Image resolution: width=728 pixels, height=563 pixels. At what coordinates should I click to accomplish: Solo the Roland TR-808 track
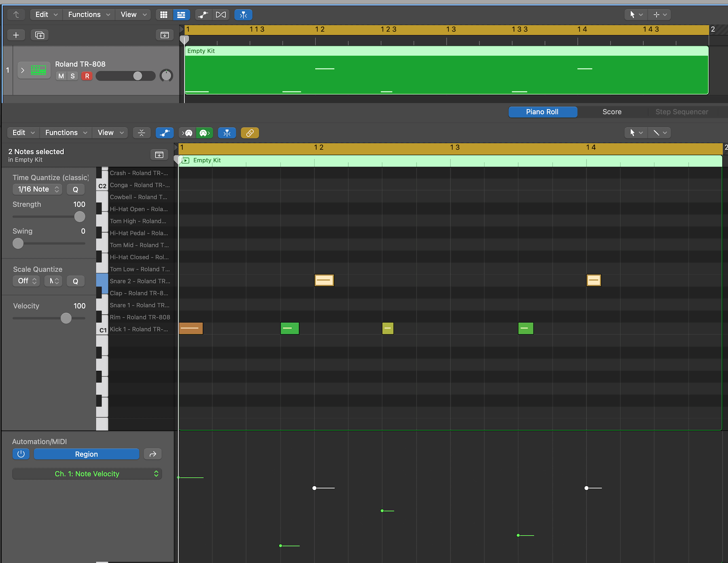(x=72, y=76)
